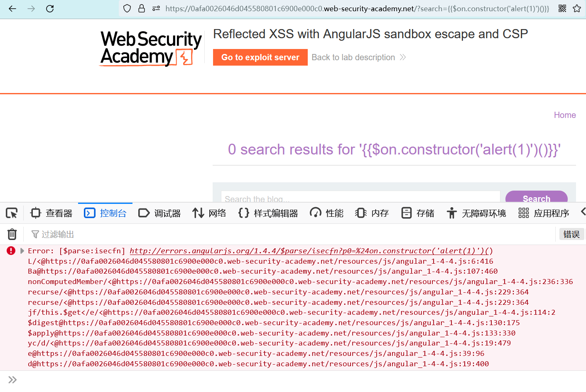
Task: Open the QR code icon in address bar
Action: pos(562,9)
